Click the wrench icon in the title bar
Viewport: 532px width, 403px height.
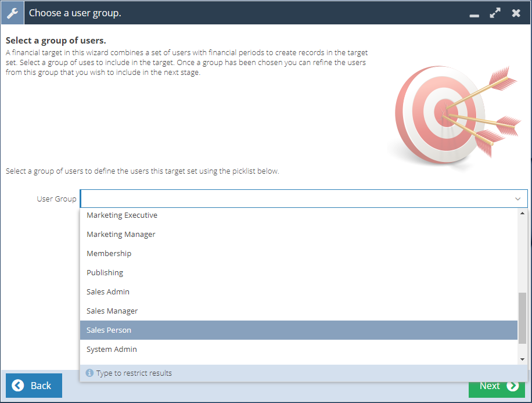(13, 13)
